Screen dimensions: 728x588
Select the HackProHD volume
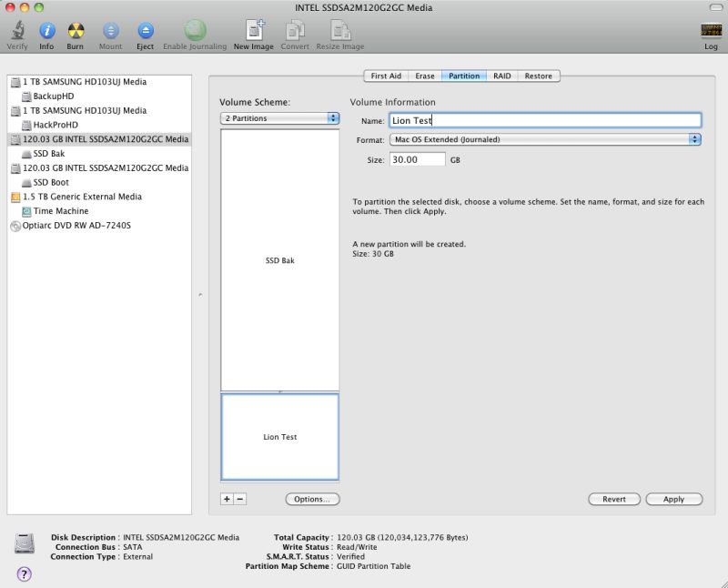click(x=56, y=125)
